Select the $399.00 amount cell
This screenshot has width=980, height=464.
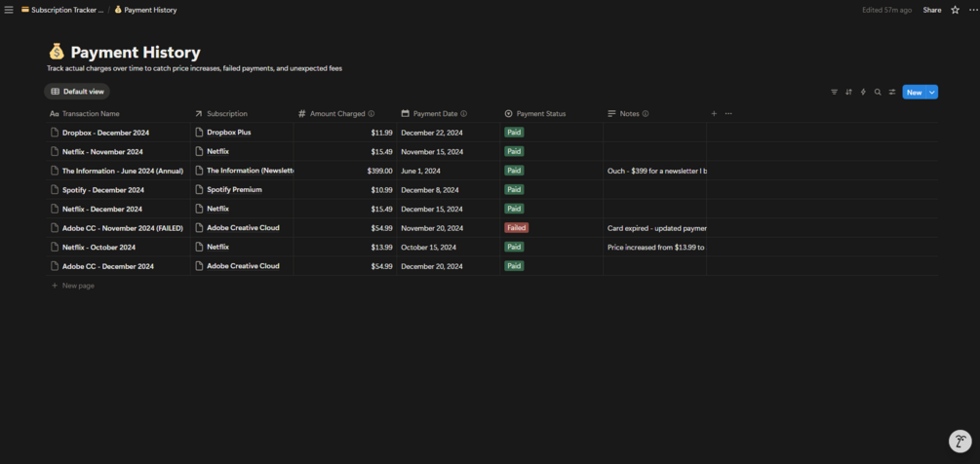click(x=345, y=171)
